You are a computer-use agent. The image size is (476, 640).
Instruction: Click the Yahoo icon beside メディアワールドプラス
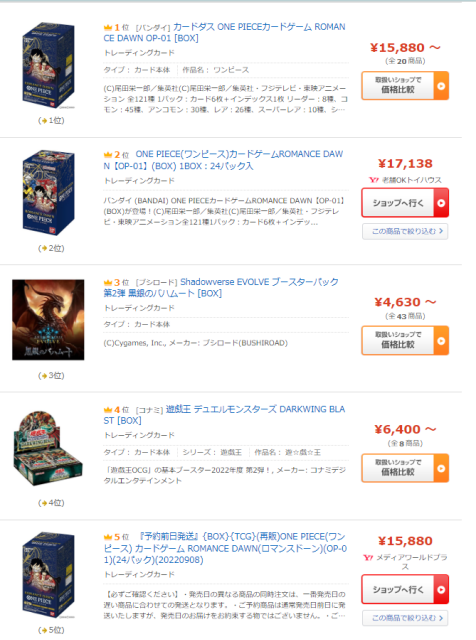(368, 558)
